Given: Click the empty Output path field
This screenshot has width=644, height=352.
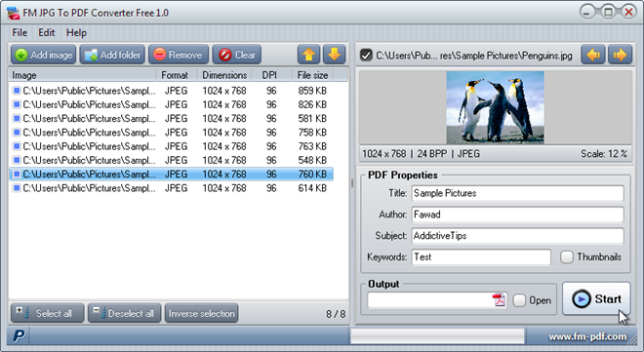Looking at the screenshot, I should click(430, 300).
